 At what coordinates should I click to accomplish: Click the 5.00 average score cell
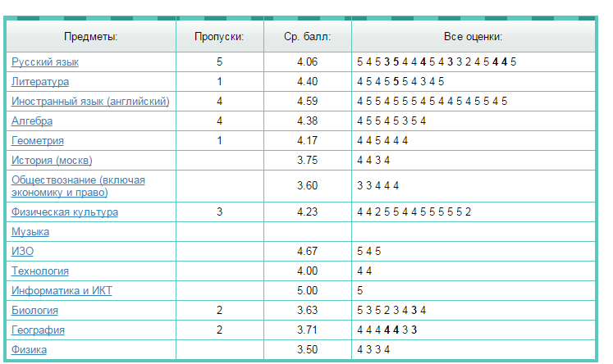pos(307,291)
